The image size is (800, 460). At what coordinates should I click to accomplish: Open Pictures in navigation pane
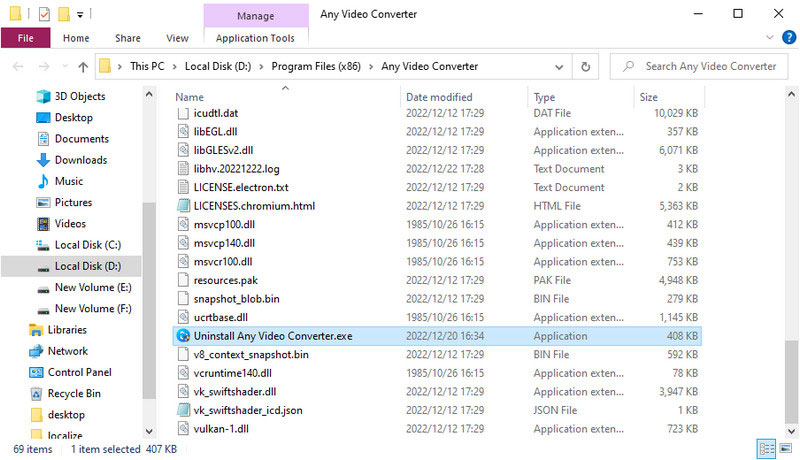point(73,202)
